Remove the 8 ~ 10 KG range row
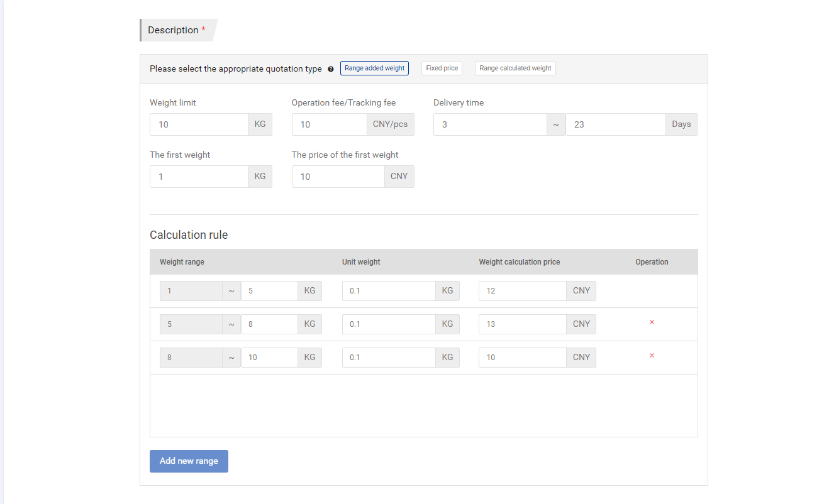829x504 pixels. tap(652, 356)
